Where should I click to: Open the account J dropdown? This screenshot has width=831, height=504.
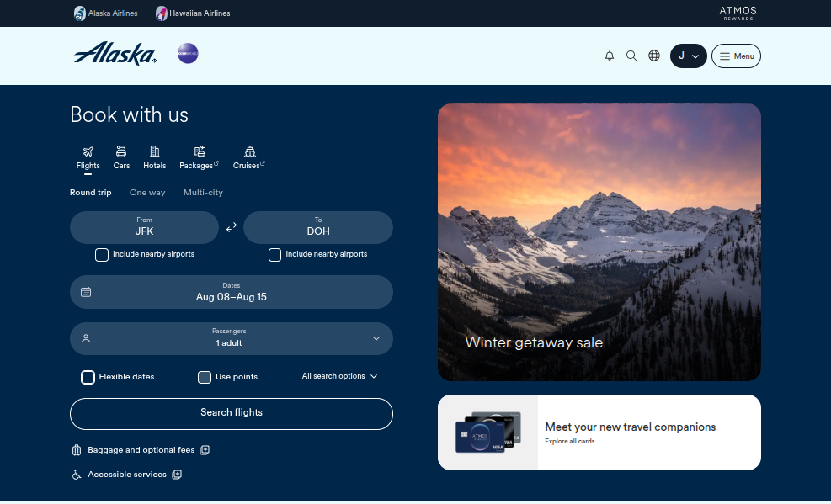click(689, 56)
